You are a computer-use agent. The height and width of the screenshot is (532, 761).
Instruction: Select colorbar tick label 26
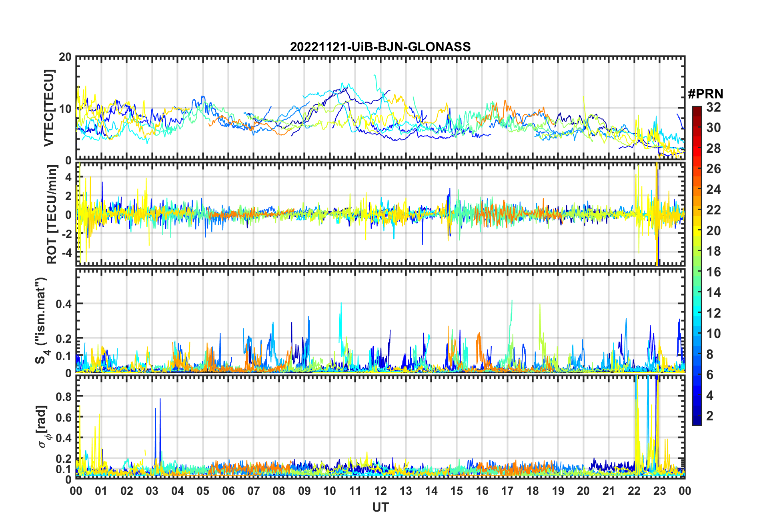tap(713, 169)
